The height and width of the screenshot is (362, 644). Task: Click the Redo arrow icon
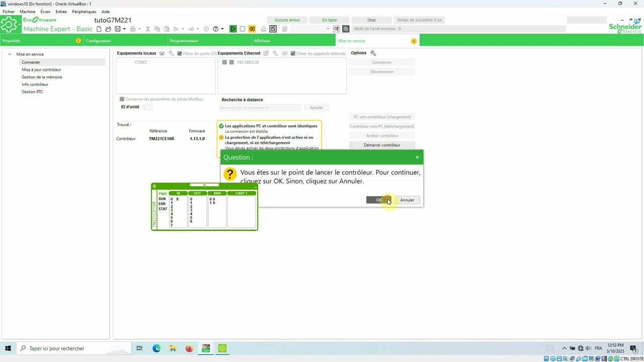point(191,29)
